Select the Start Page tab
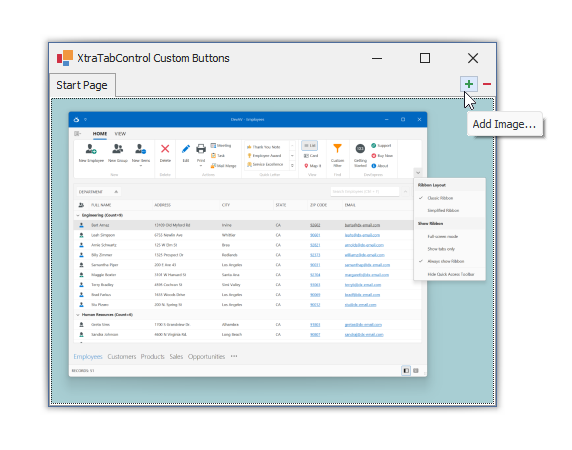 (x=82, y=85)
